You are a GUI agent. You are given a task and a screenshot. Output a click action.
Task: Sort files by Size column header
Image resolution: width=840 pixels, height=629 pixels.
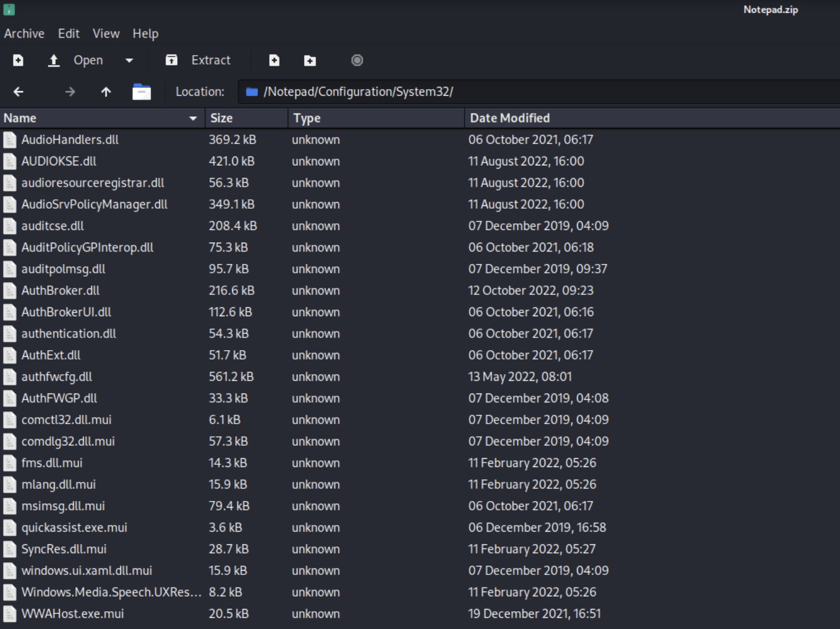pos(222,118)
